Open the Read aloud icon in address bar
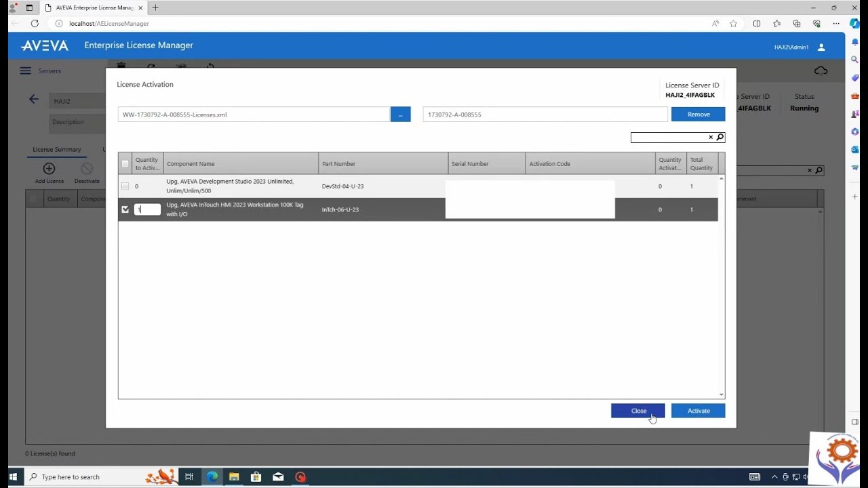This screenshot has height=488, width=868. click(715, 23)
